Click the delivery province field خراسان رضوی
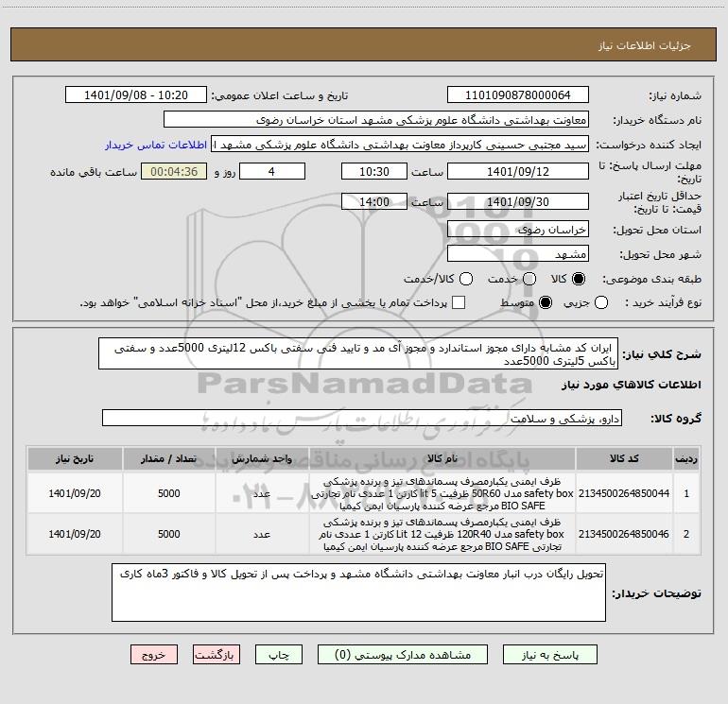The width and height of the screenshot is (728, 704). pyautogui.click(x=518, y=230)
